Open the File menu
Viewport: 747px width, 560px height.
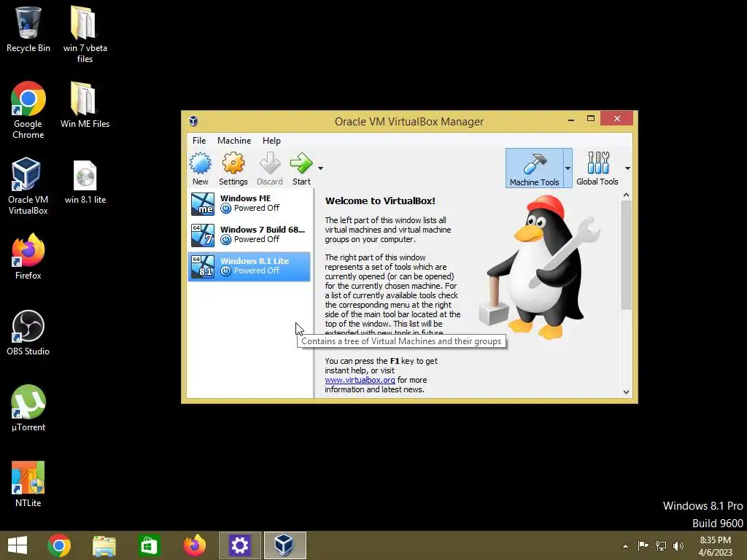[x=199, y=141]
